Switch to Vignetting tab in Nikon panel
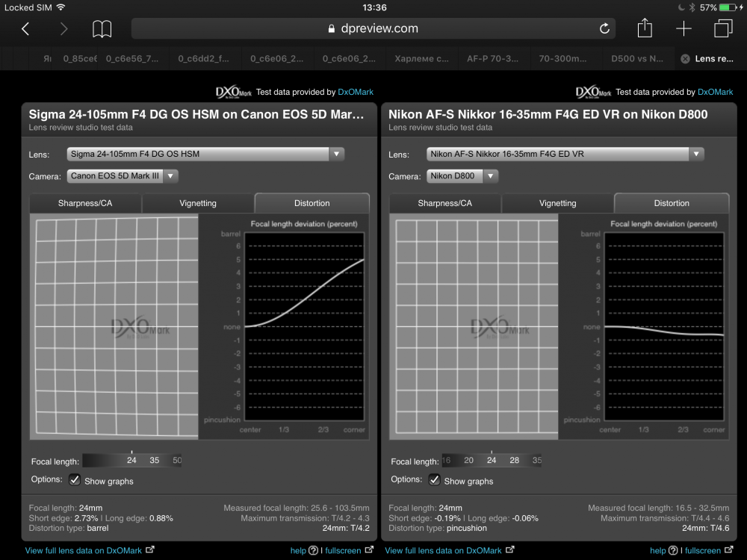This screenshot has height=560, width=747. [557, 203]
